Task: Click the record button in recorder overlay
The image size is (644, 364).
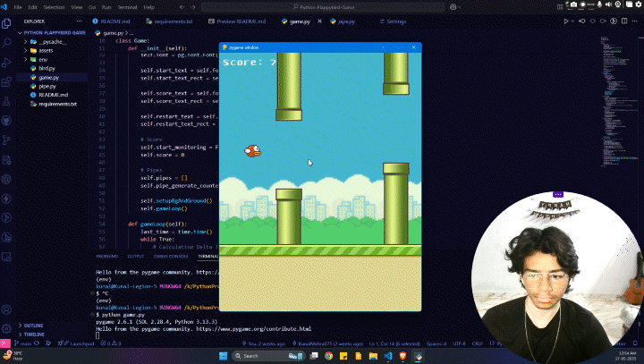Action: (x=582, y=4)
